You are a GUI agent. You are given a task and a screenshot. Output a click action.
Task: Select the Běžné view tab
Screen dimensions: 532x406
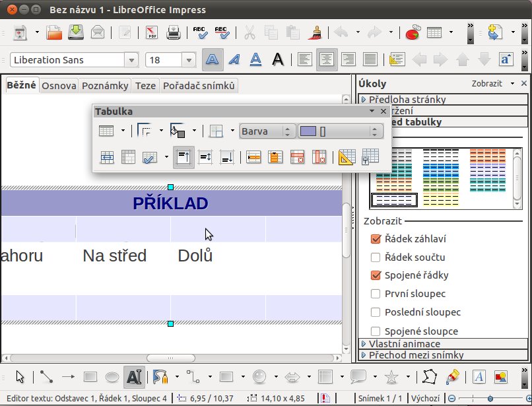21,85
